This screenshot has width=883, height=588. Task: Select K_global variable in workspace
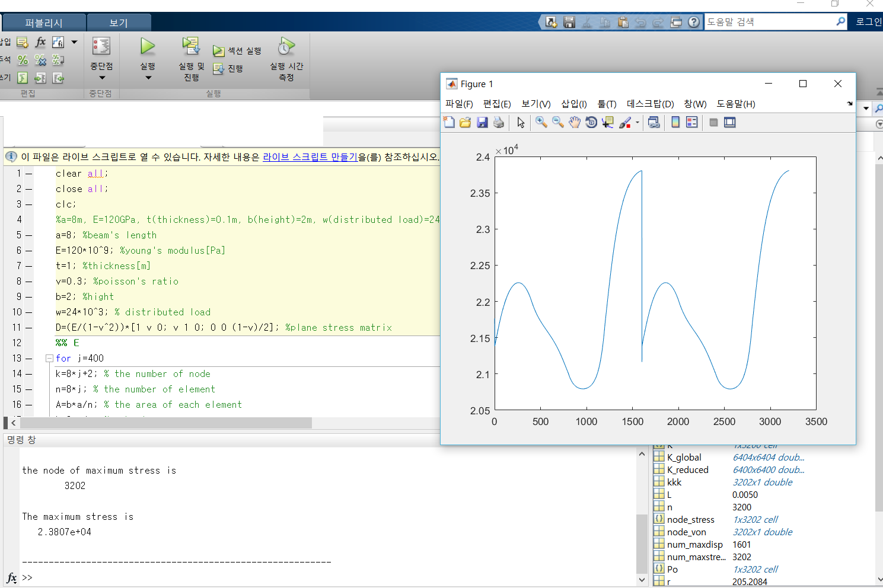(x=684, y=457)
